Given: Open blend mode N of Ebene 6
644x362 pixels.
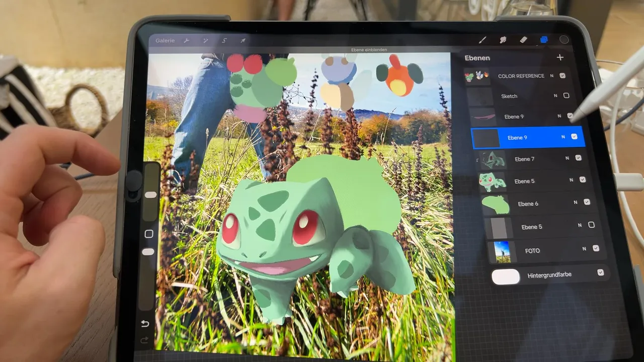Looking at the screenshot, I should 575,202.
